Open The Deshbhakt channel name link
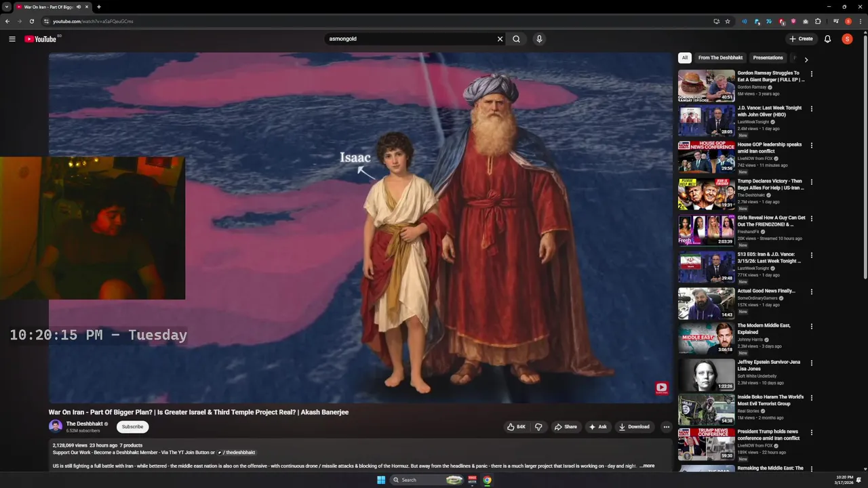 coord(85,424)
